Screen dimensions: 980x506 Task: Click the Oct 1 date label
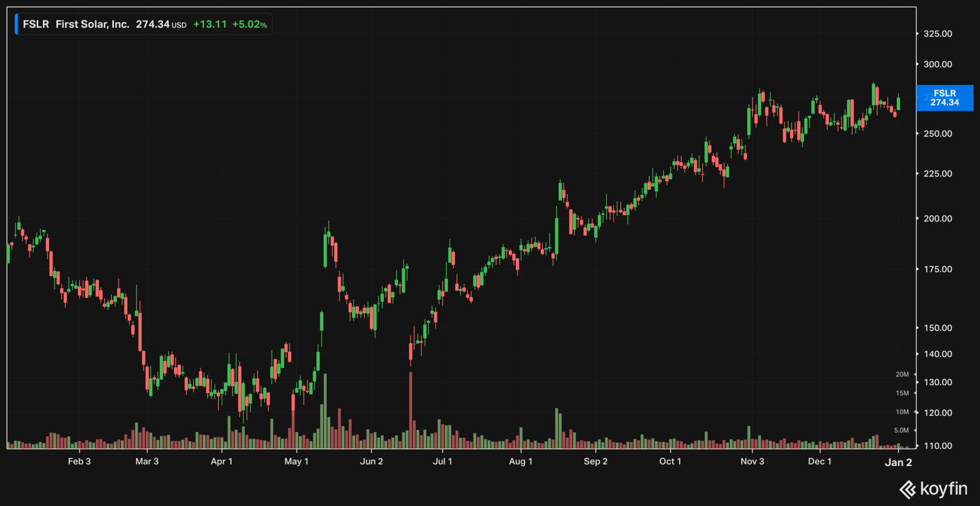tap(670, 461)
